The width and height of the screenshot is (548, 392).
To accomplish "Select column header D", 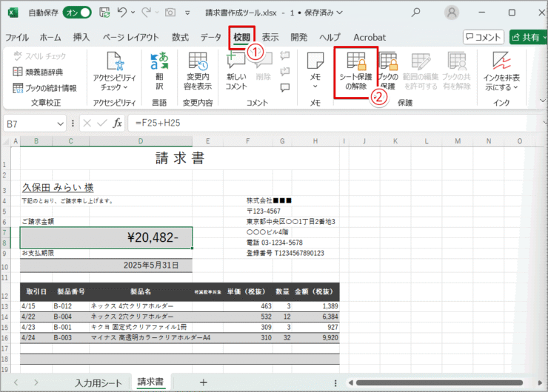I will coord(141,141).
